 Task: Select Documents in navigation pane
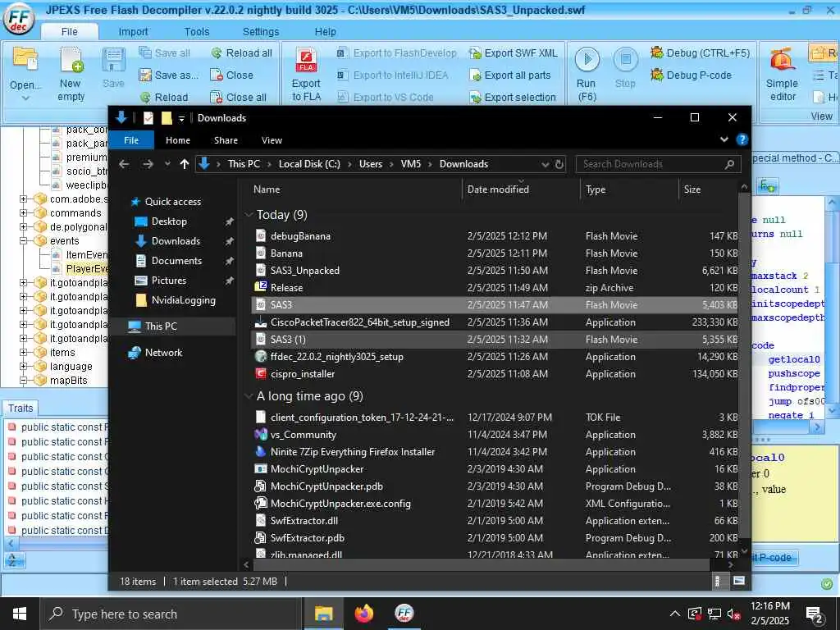tap(176, 261)
